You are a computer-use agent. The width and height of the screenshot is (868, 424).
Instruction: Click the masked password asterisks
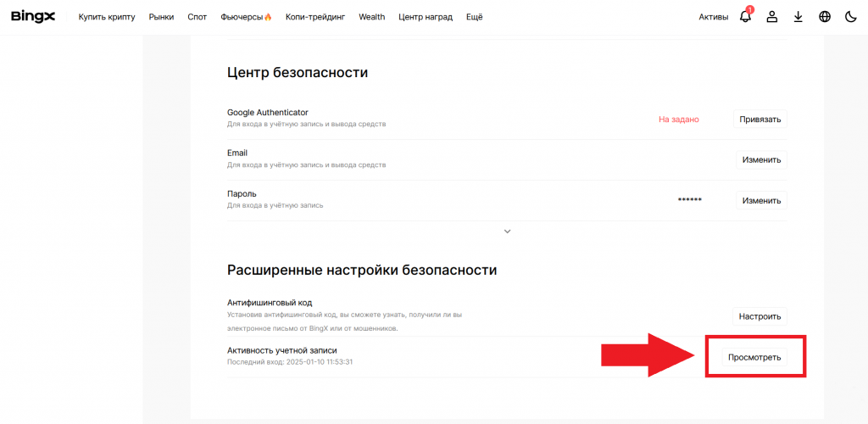(690, 200)
